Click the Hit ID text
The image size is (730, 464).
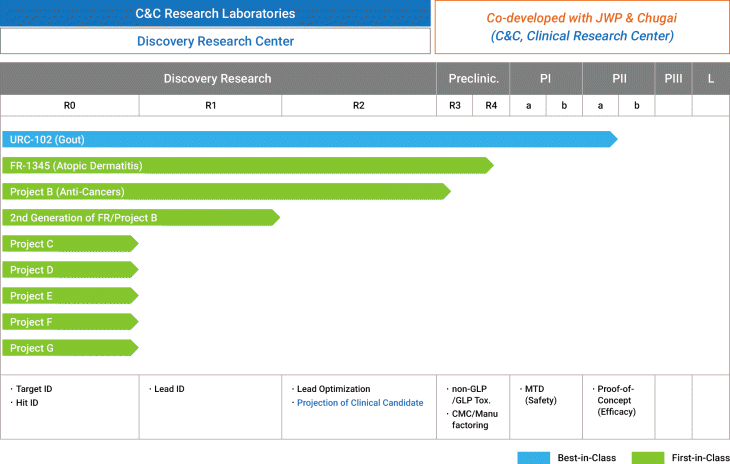27,403
